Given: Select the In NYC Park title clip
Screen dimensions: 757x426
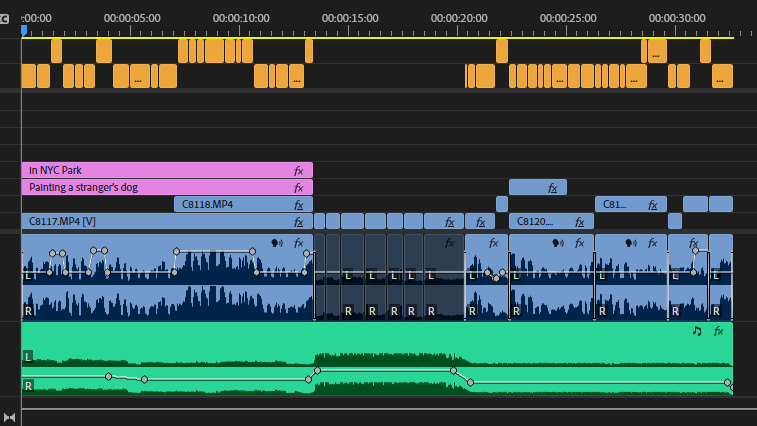Looking at the screenshot, I should pyautogui.click(x=167, y=170).
